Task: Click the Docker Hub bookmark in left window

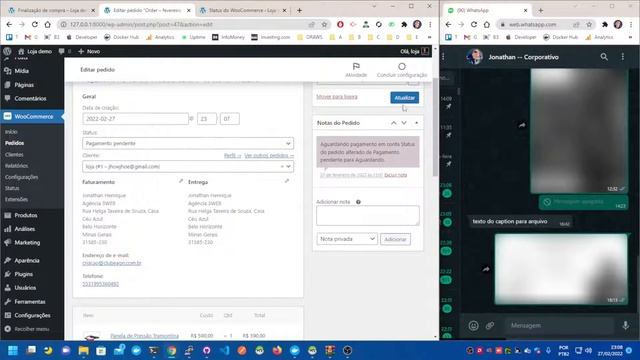Action: (121, 37)
